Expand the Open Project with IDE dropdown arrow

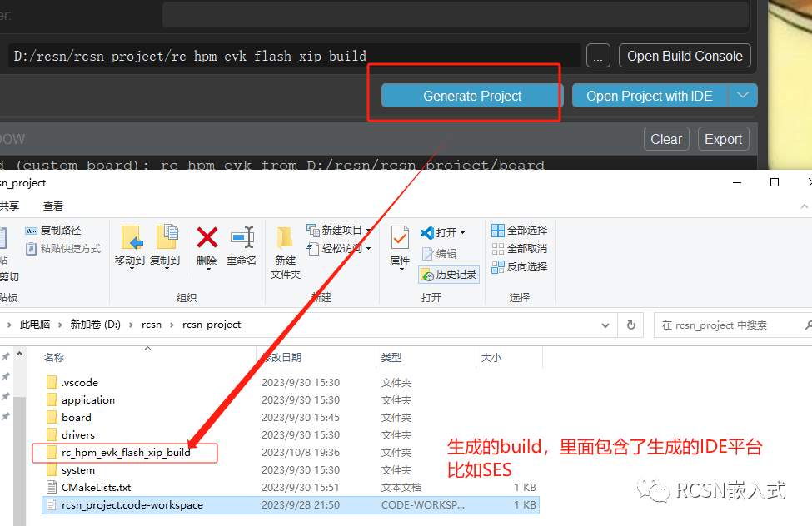point(743,96)
